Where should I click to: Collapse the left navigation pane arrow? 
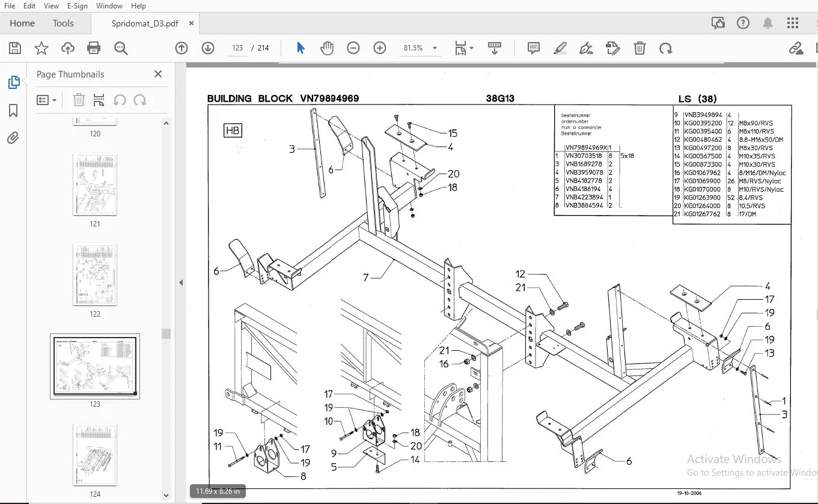coord(181,283)
